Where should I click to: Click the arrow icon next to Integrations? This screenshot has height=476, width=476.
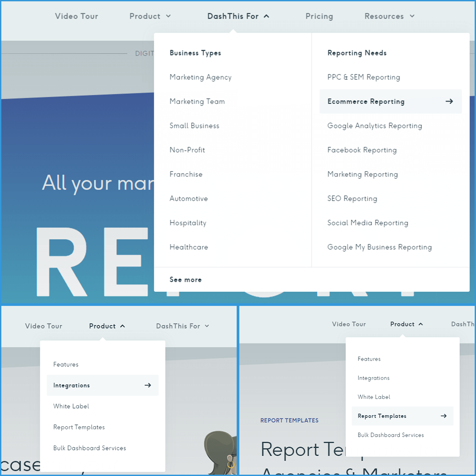coord(147,385)
